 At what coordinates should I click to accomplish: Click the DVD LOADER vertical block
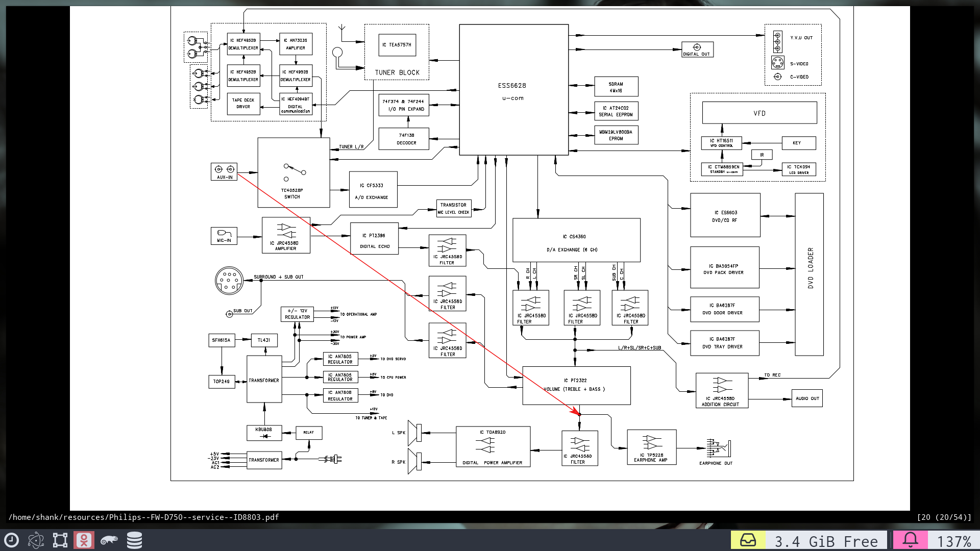coord(809,274)
